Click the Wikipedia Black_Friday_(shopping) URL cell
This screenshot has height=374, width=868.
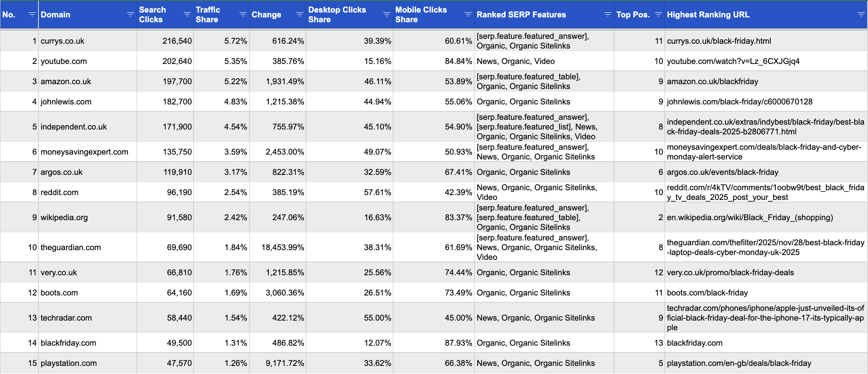pyautogui.click(x=750, y=217)
